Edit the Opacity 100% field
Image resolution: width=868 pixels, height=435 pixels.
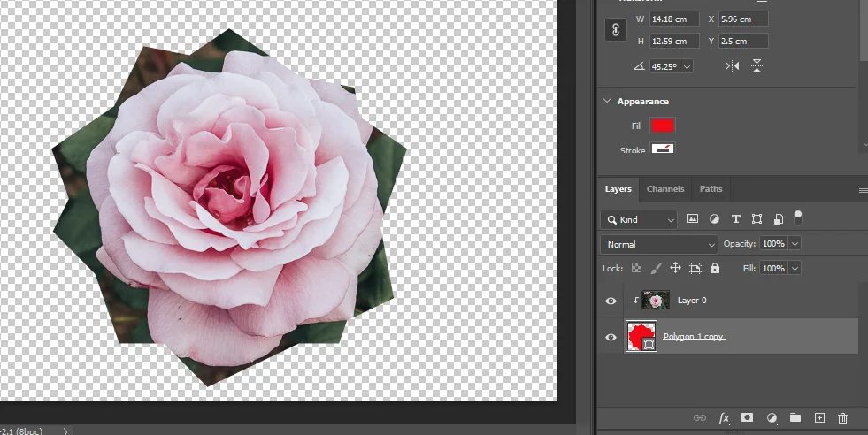click(x=773, y=243)
